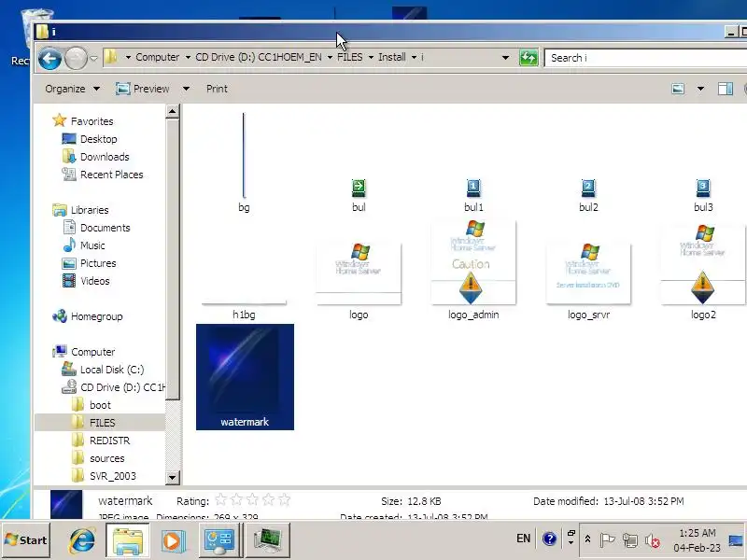Screen dimensions: 747x560
Task: Select FILES in the address breadcrumb
Action: tap(349, 57)
